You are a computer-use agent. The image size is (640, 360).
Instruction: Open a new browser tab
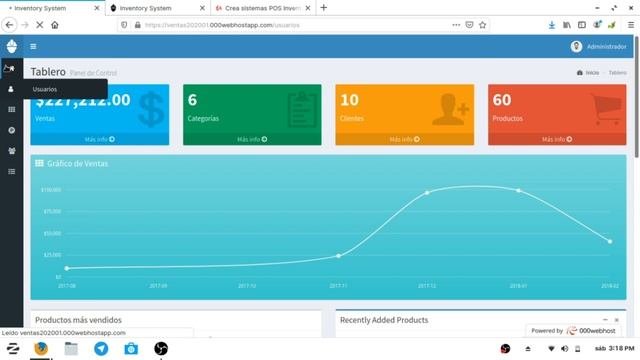[x=324, y=7]
